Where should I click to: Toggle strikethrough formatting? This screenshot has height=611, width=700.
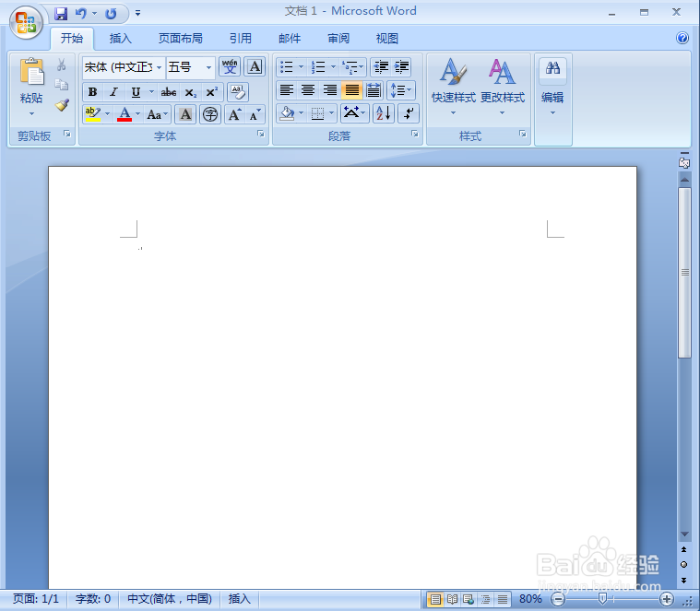tap(168, 92)
